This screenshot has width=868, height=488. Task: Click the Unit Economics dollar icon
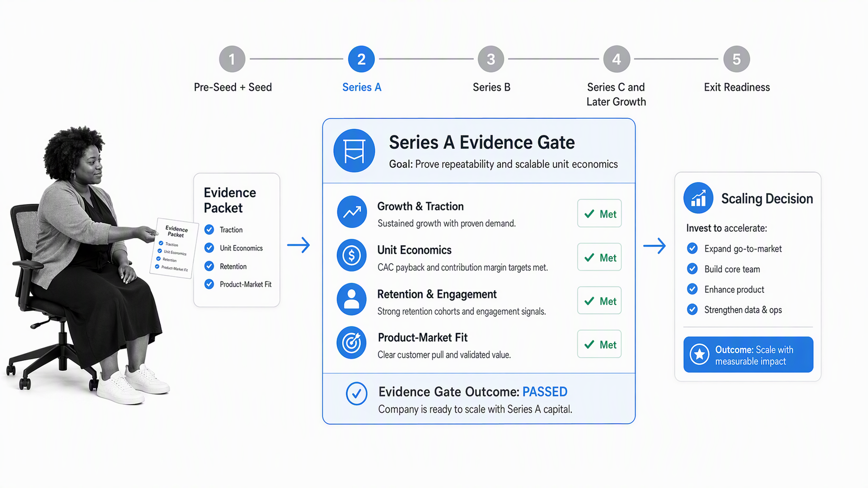tap(352, 255)
